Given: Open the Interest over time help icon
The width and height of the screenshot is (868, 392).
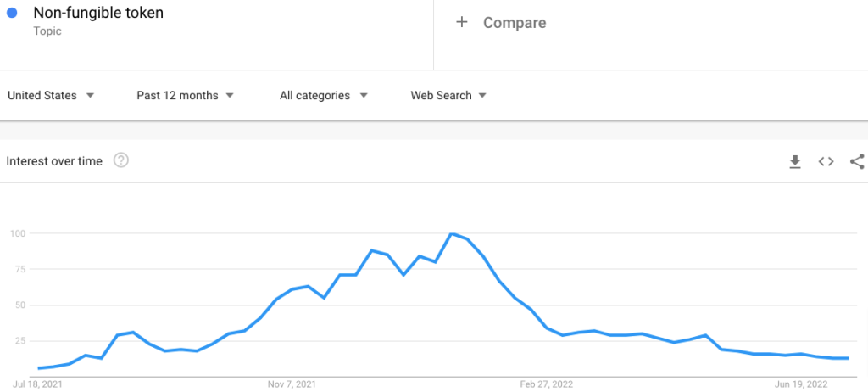Looking at the screenshot, I should 121,160.
